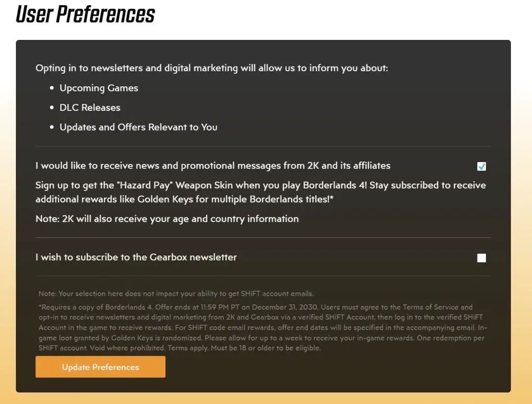Uncheck the 2K promotional messages checkbox
Image resolution: width=532 pixels, height=404 pixels.
[481, 166]
